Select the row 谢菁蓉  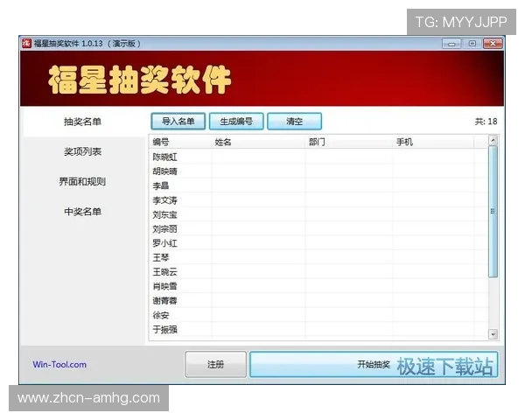318,301
